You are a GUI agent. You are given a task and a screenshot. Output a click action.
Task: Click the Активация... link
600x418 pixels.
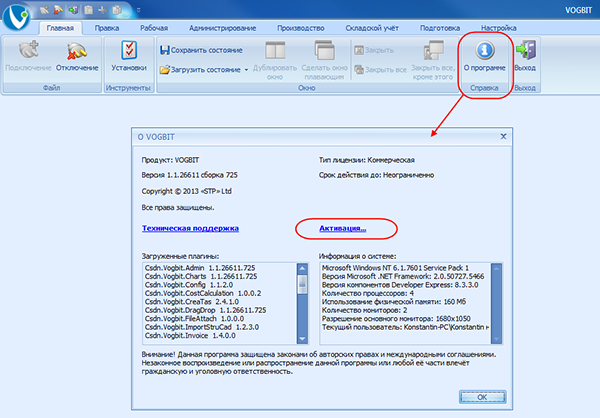[342, 228]
